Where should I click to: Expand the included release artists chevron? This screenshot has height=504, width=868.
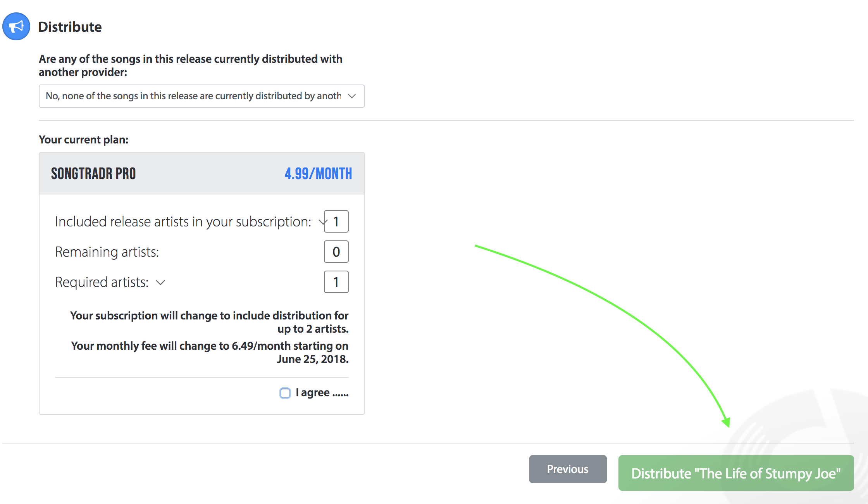[322, 222]
